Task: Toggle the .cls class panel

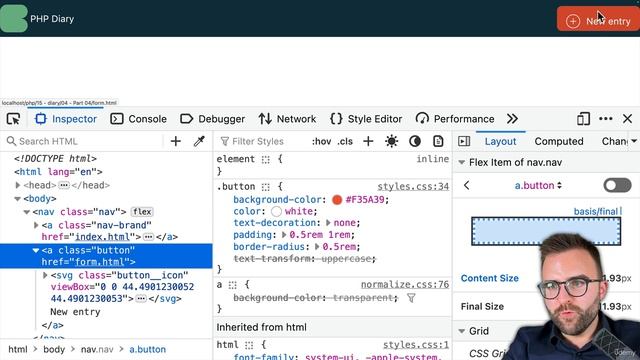Action: pos(345,141)
